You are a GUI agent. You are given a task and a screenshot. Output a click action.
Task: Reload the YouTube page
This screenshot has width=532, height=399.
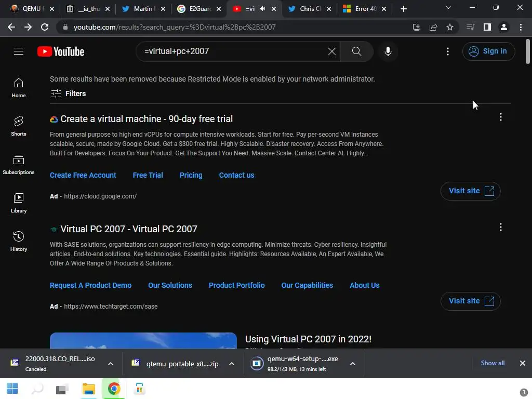pos(45,27)
